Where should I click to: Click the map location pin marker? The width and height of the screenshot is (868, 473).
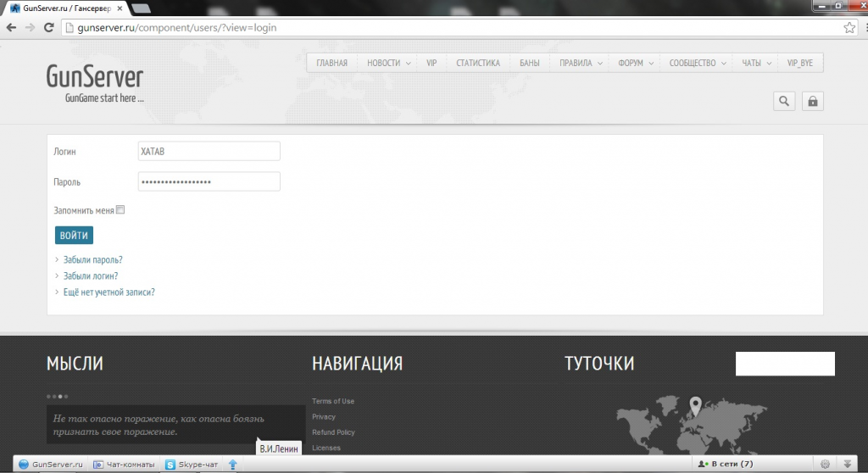[x=696, y=406]
